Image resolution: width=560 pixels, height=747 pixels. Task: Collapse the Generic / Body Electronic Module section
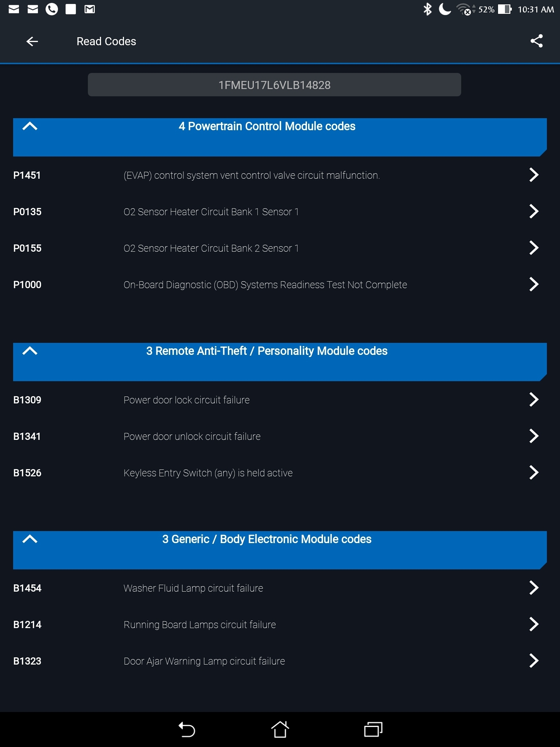tap(30, 539)
